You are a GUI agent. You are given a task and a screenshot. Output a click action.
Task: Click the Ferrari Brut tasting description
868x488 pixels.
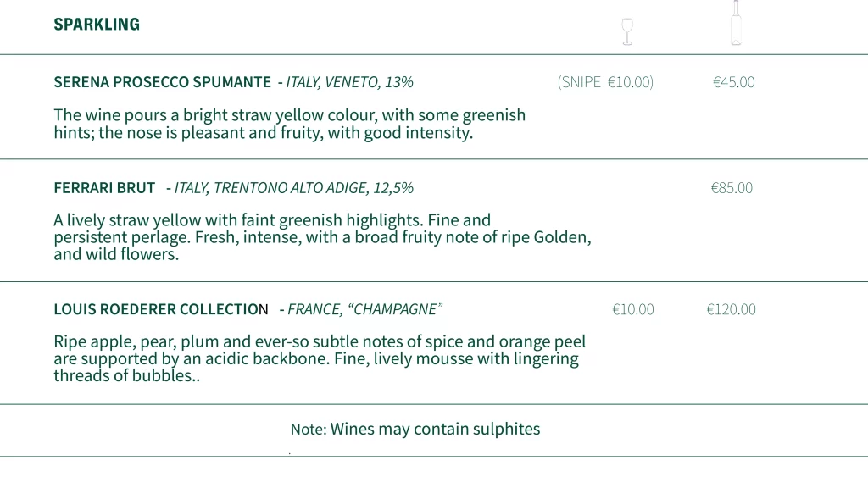click(x=322, y=237)
